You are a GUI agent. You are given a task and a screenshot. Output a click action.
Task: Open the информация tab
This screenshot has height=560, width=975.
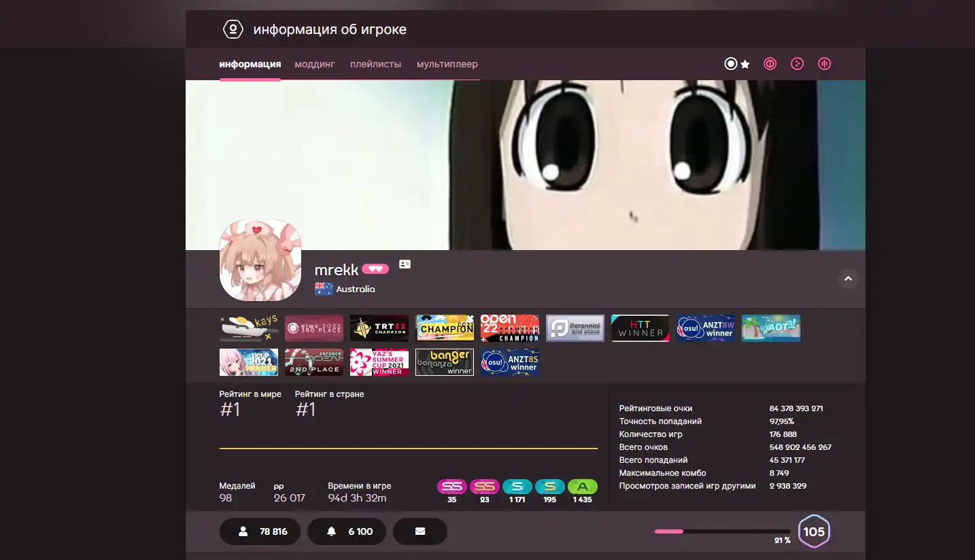point(250,64)
